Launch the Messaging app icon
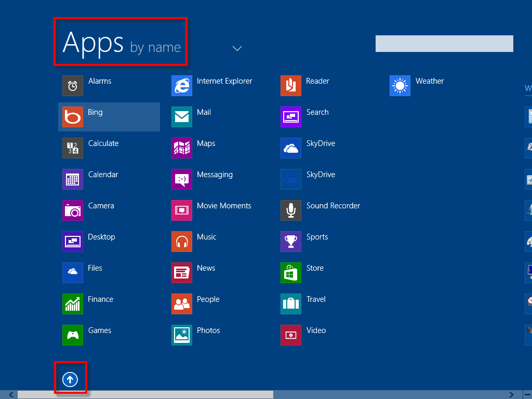532x399 pixels. (182, 179)
